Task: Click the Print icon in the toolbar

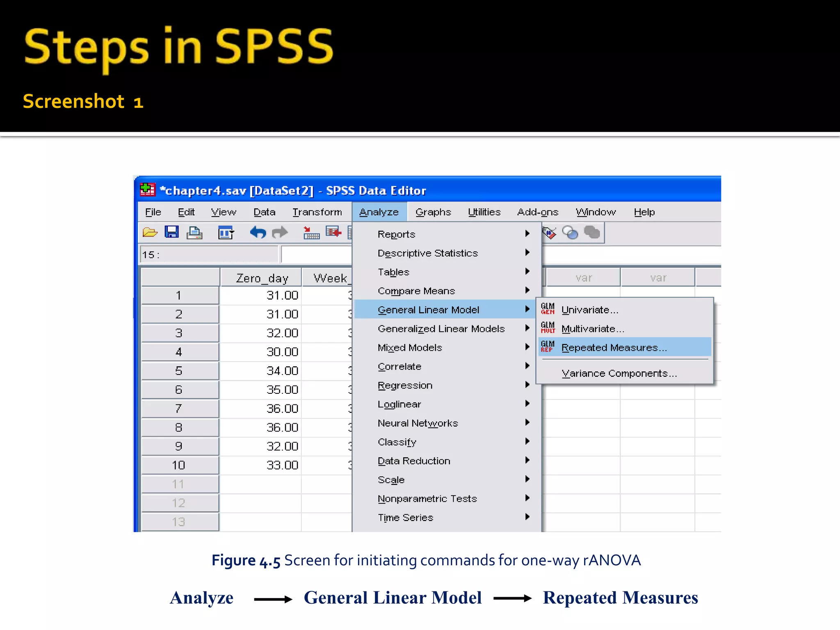Action: [x=194, y=233]
